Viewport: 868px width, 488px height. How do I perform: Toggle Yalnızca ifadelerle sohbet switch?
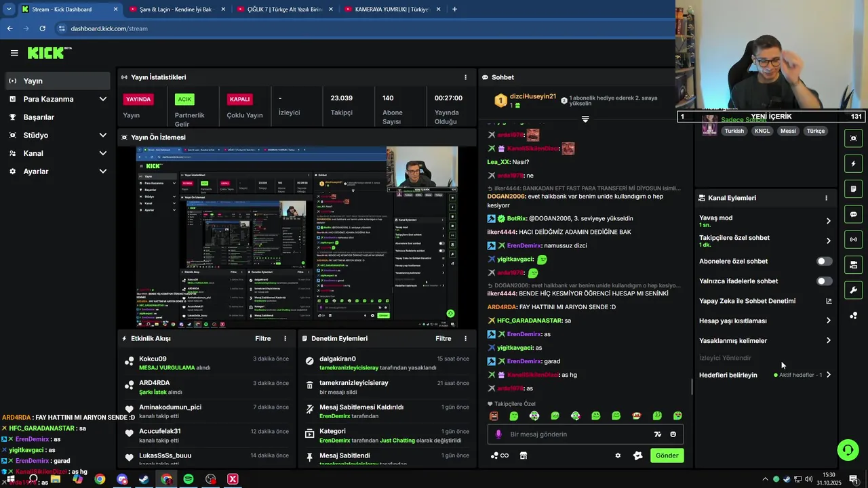[x=825, y=281]
